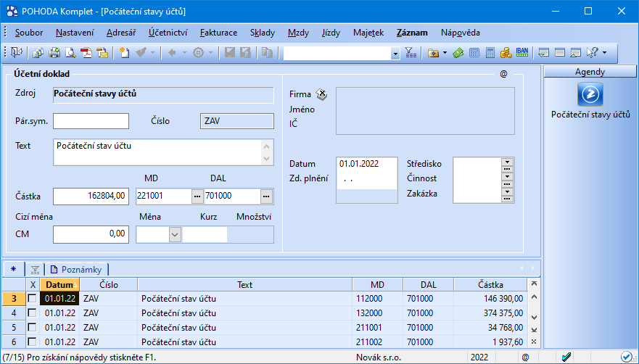Click the exit agenda door icon

pyautogui.click(x=16, y=53)
